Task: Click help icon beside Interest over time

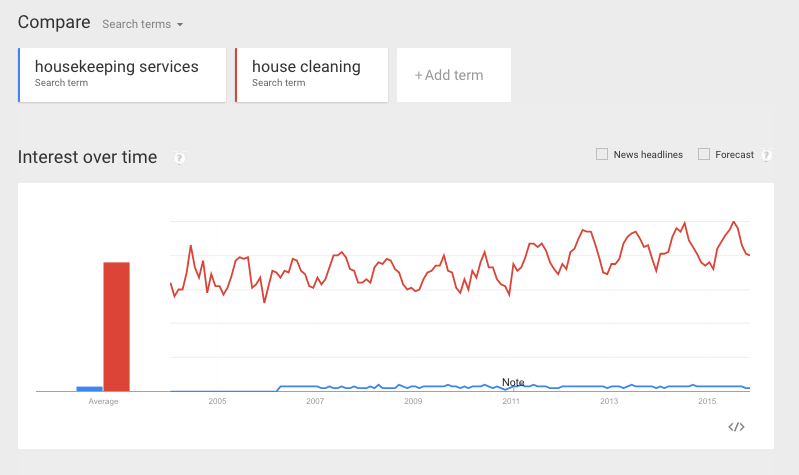Action: [179, 158]
